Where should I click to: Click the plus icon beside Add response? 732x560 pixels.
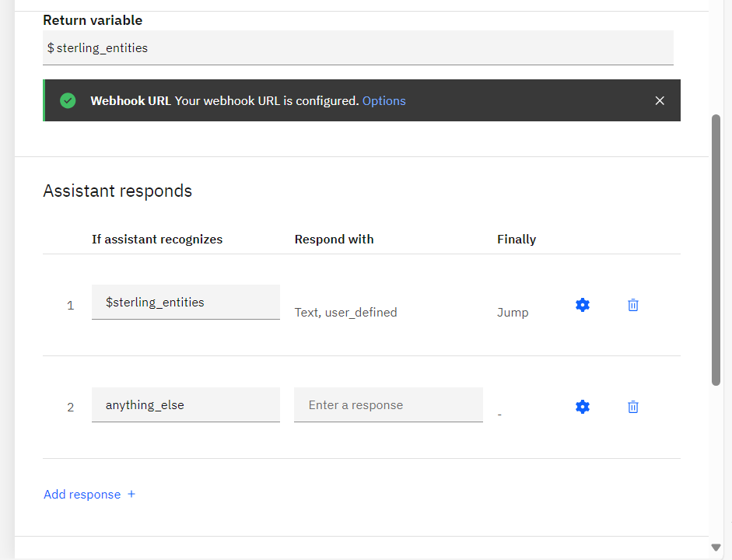click(x=131, y=494)
